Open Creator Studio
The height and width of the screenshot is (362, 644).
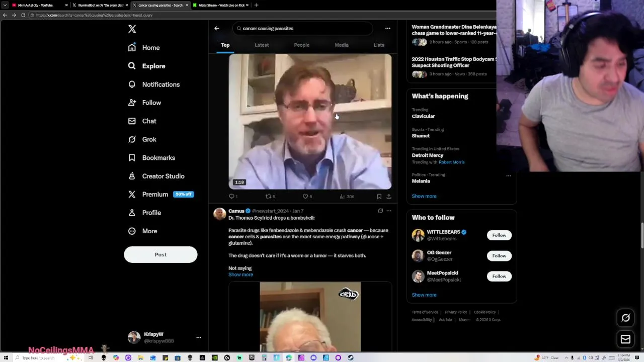click(156, 176)
